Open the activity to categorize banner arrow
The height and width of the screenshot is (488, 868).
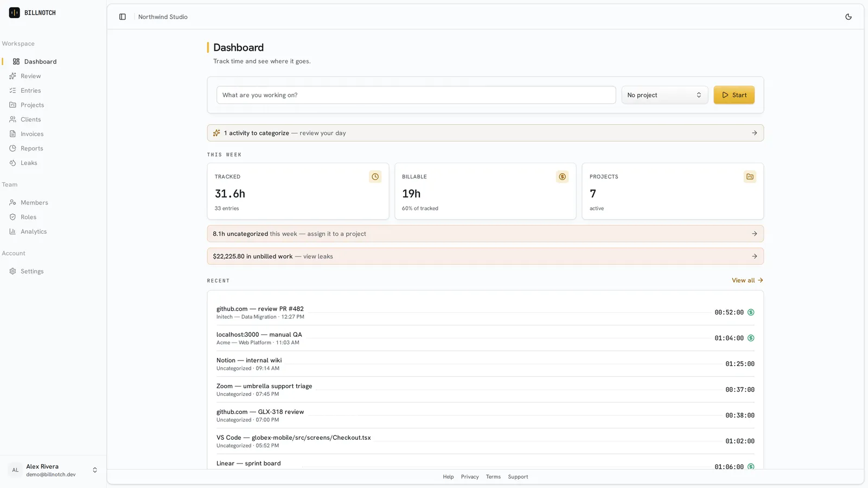[x=754, y=133]
